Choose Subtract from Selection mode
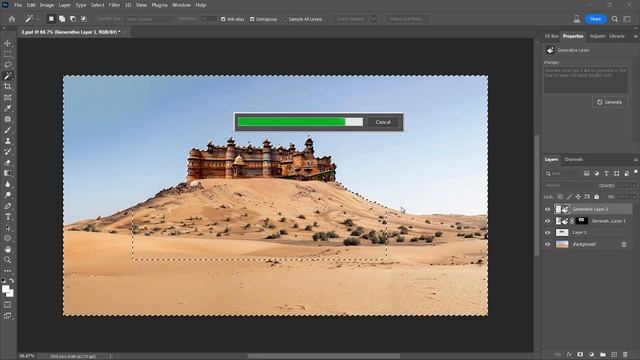 coord(73,19)
